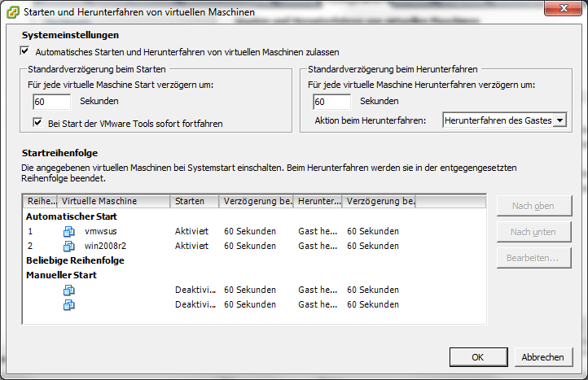Click the 'Starten' column header
The image size is (588, 380).
click(x=194, y=201)
